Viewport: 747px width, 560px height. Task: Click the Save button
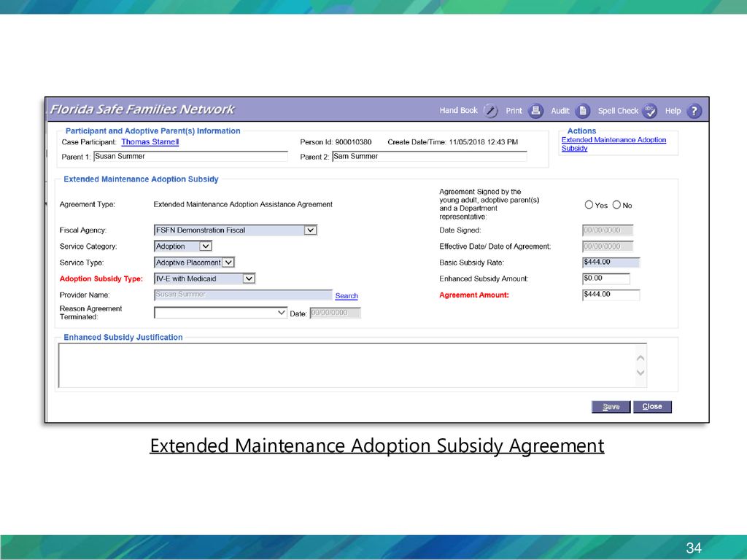pos(611,407)
